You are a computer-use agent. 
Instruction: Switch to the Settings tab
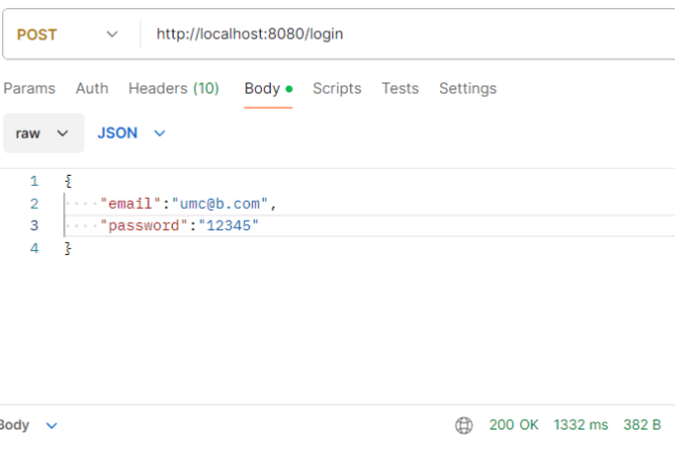(x=468, y=88)
